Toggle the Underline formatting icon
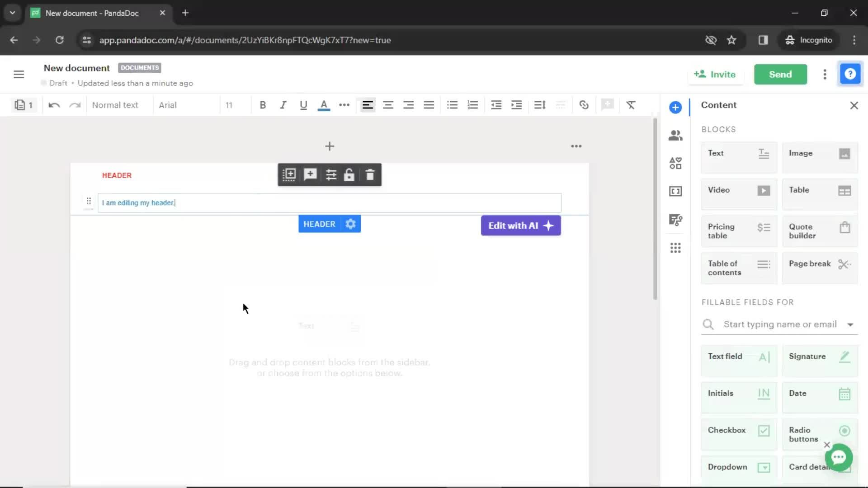 [303, 105]
